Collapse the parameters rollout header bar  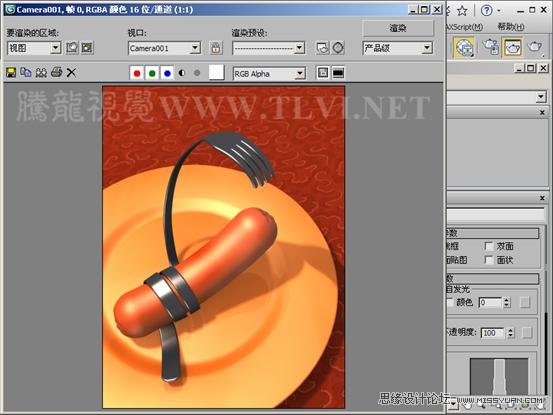[x=492, y=233]
